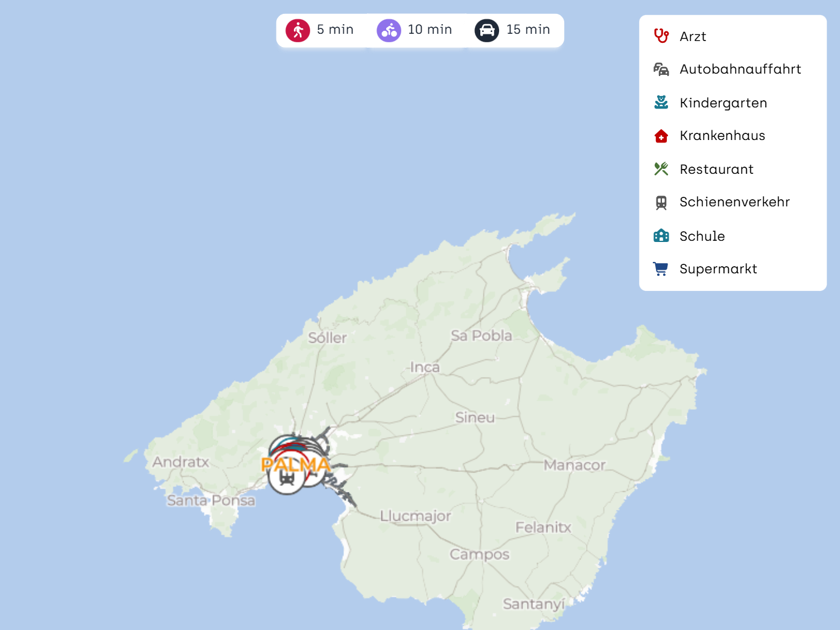Image resolution: width=840 pixels, height=630 pixels.
Task: Click the Inca town label
Action: click(425, 367)
